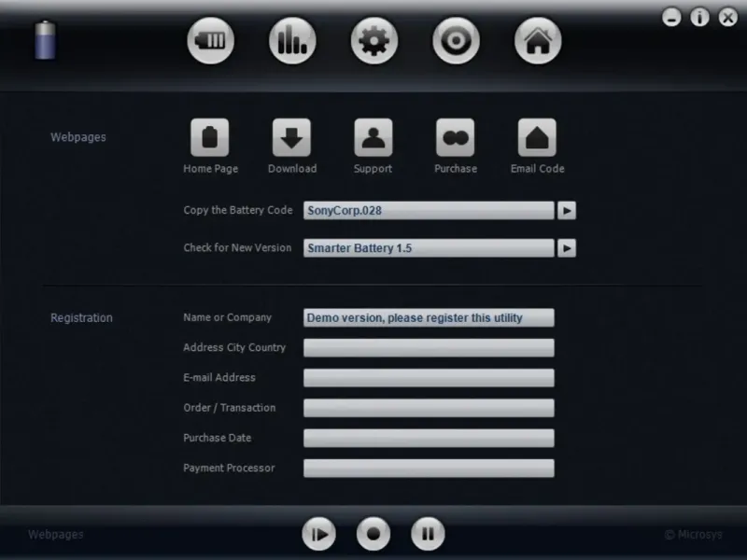
Task: Open the battery status round icon
Action: tap(211, 40)
